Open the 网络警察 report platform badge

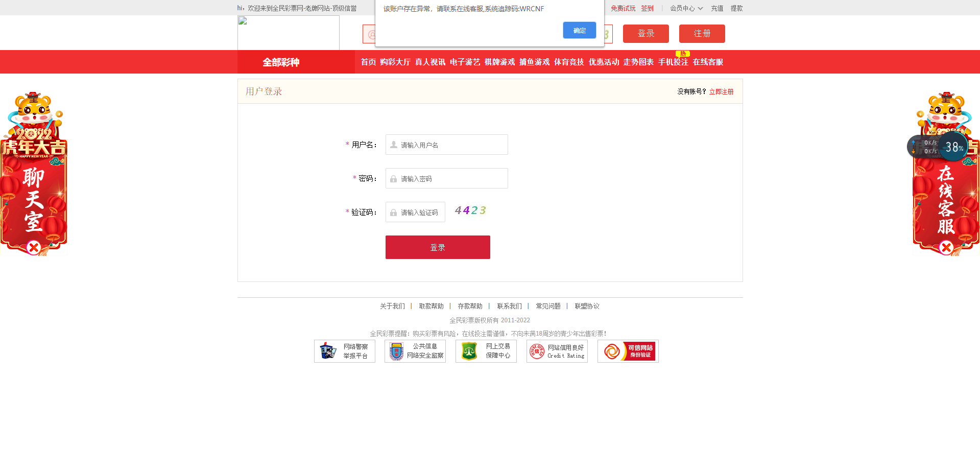[x=345, y=351]
